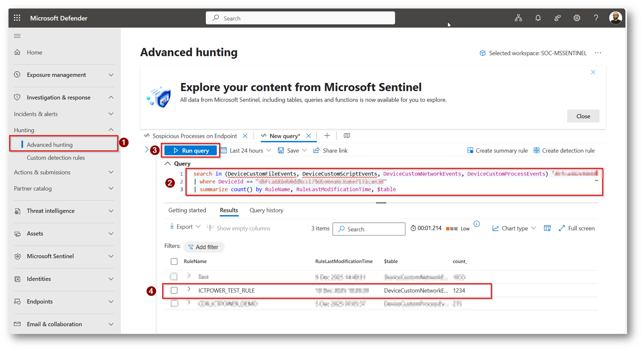This screenshot has width=644, height=351.
Task: Open the schema reference book icon
Action: 346,136
